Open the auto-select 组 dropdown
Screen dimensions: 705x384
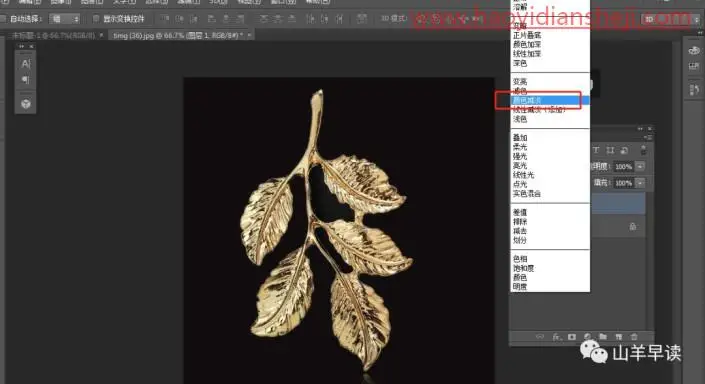click(x=65, y=19)
